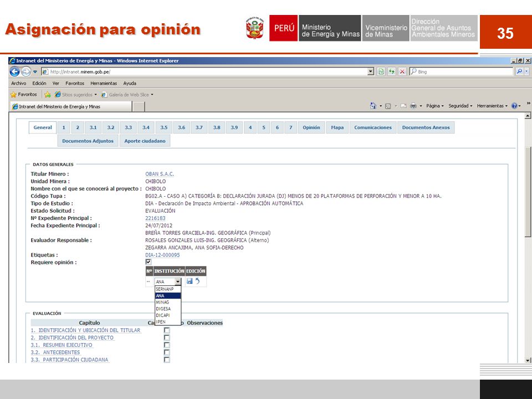
Task: Open chapter link 2. Identificación del Proyecto
Action: [72, 337]
